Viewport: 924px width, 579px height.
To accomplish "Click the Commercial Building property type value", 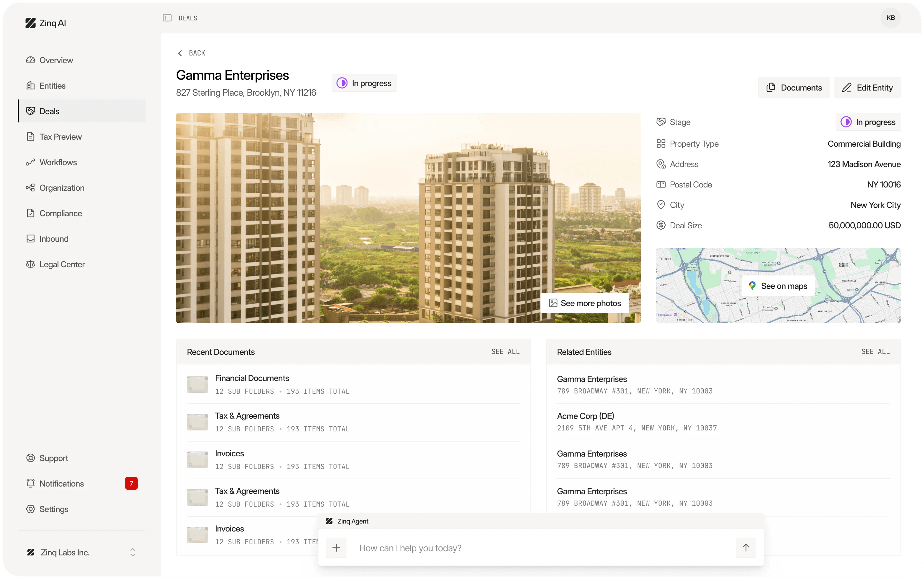I will coord(864,143).
